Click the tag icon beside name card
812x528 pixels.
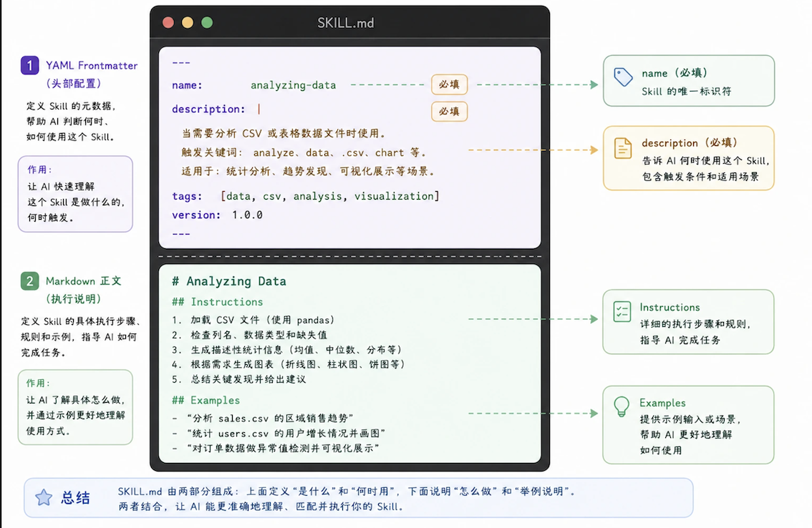(x=623, y=77)
